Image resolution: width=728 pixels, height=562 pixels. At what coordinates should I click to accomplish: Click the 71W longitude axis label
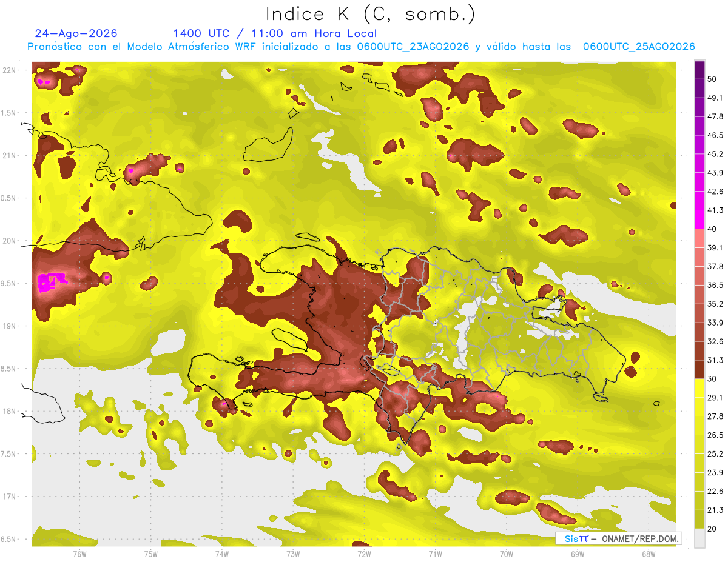[435, 554]
